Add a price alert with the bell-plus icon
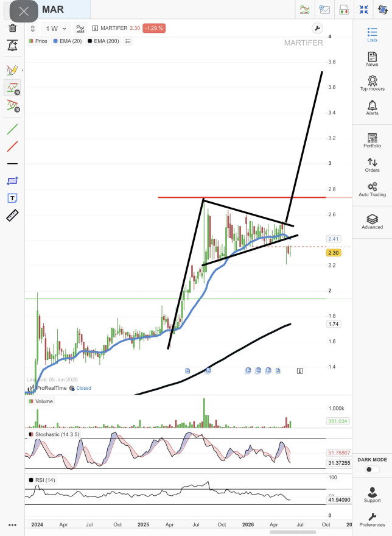Screen dimensions: 392x536 click(x=13, y=46)
